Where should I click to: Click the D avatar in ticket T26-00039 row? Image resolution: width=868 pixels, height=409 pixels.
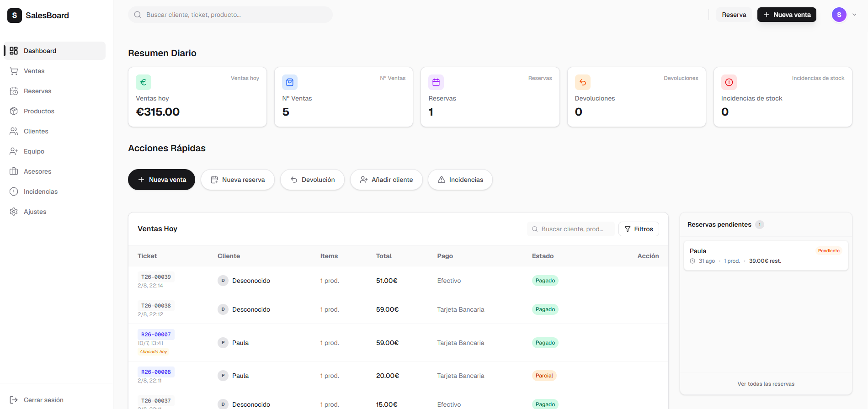pos(223,281)
